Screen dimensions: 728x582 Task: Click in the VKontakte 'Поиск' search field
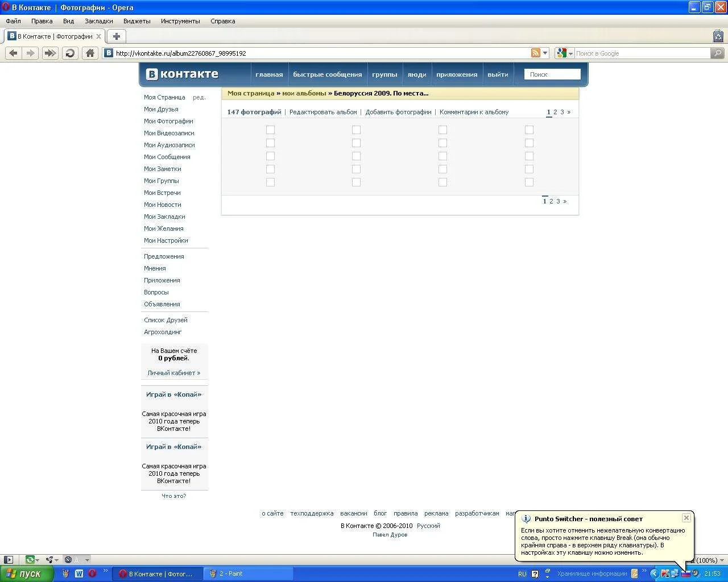pos(552,74)
